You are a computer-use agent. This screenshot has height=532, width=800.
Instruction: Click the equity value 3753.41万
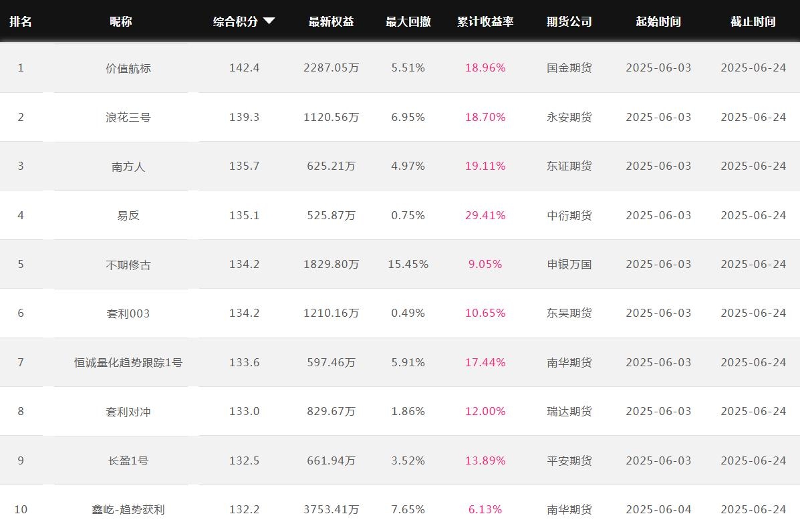click(x=331, y=509)
